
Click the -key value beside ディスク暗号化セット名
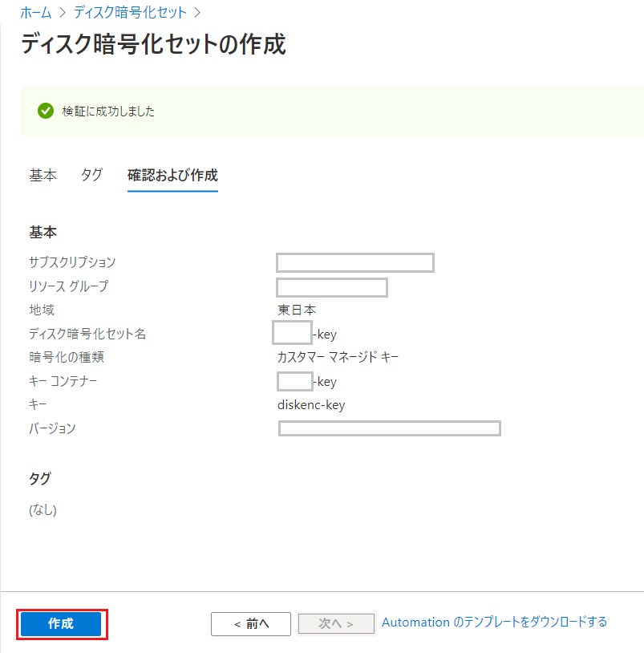point(325,335)
